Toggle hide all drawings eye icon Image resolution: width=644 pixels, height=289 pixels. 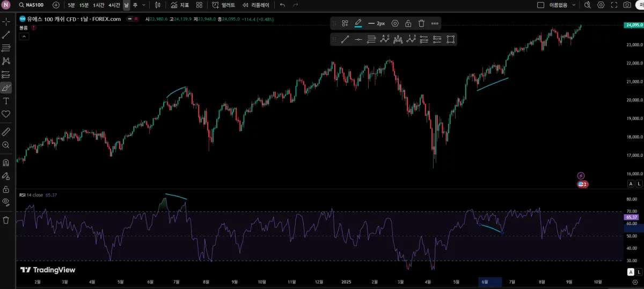pyautogui.click(x=6, y=202)
